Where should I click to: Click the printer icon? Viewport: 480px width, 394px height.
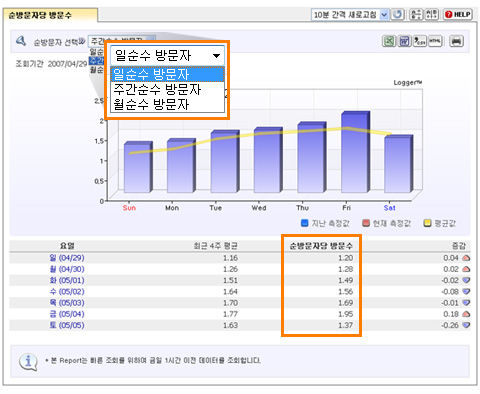coord(456,41)
